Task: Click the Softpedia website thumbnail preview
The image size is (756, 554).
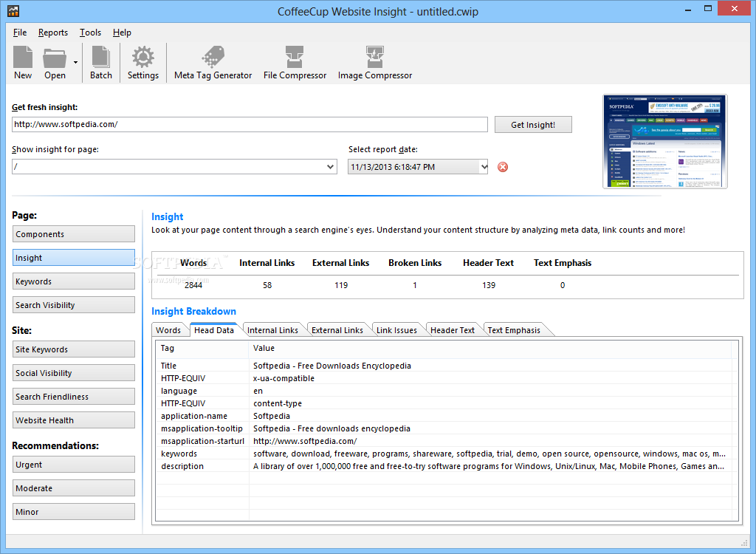Action: 665,141
